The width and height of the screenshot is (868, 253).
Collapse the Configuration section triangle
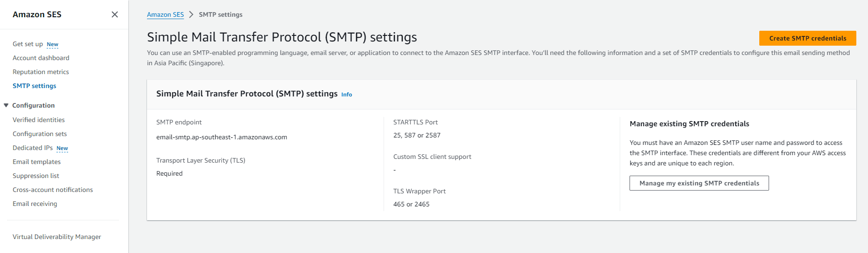click(x=6, y=105)
